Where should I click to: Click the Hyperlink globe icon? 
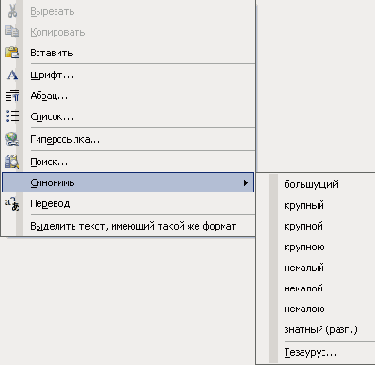[x=12, y=139]
